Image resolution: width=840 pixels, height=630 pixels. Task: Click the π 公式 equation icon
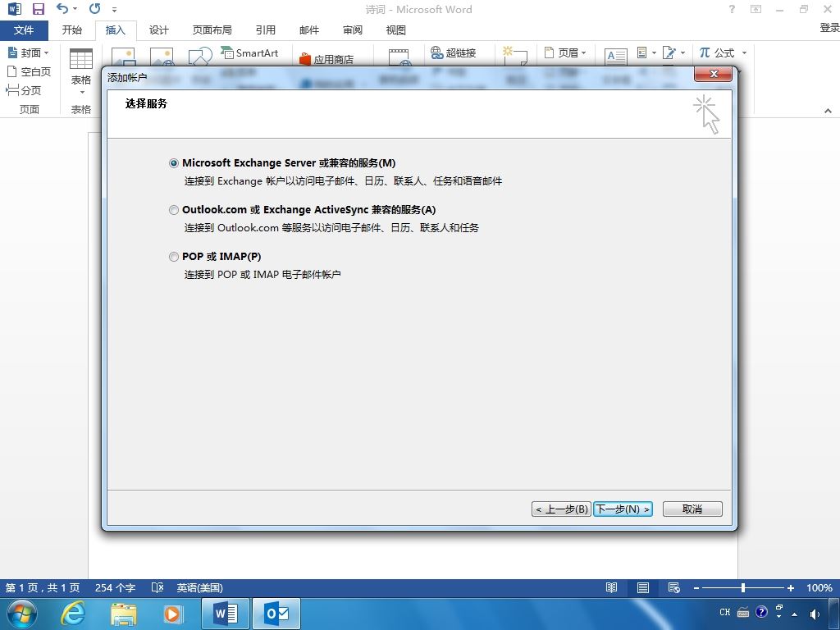718,52
